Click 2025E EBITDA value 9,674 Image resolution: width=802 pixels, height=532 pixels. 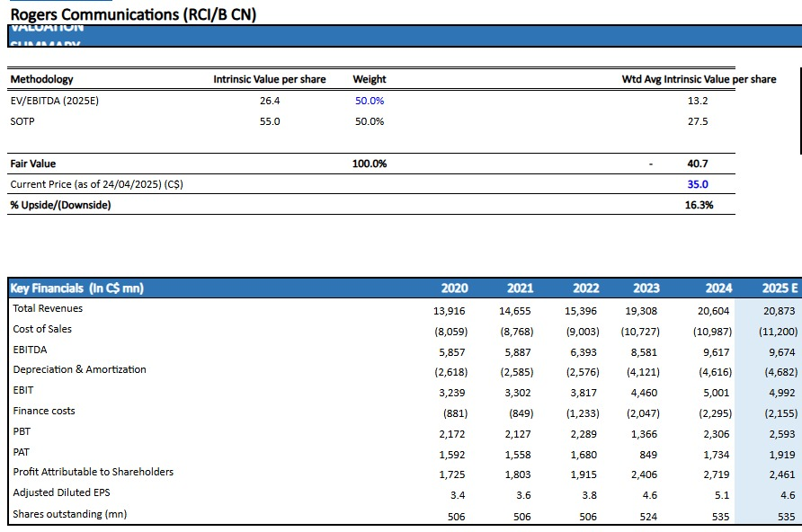[x=782, y=352]
